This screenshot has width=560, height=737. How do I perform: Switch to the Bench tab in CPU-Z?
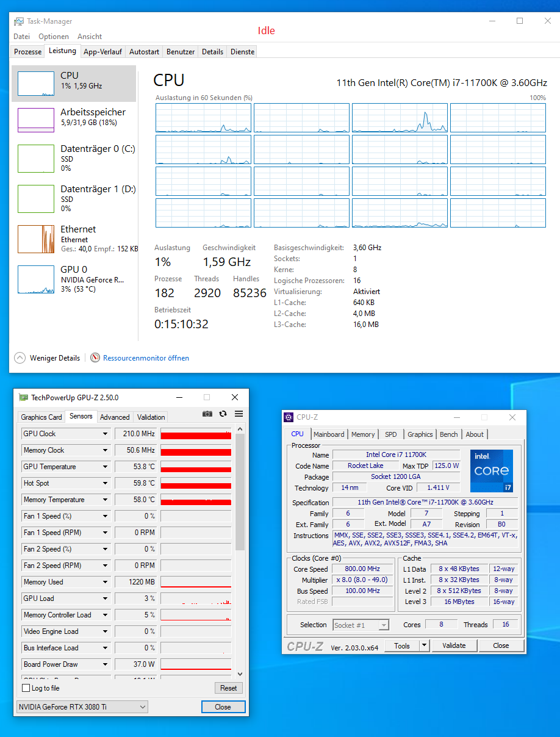tap(449, 434)
